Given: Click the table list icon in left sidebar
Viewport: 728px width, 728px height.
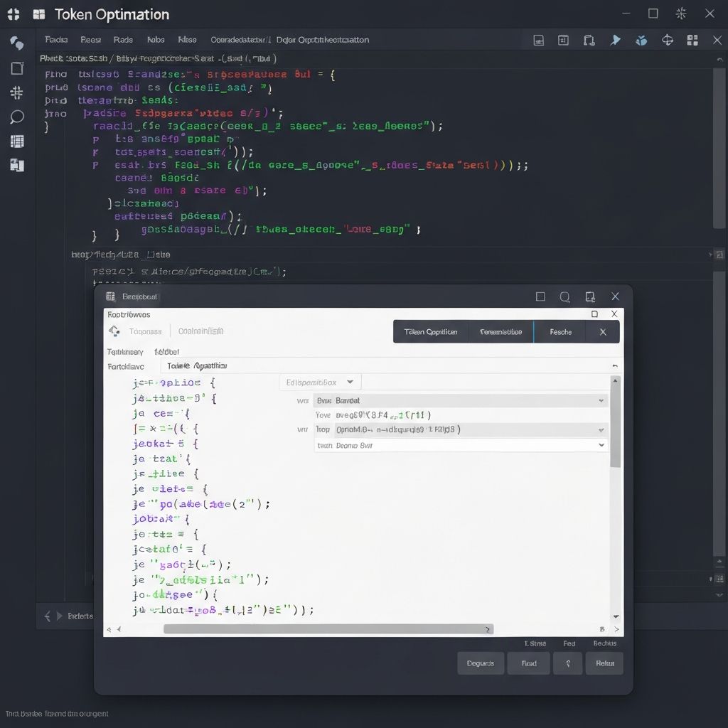Looking at the screenshot, I should [x=17, y=141].
